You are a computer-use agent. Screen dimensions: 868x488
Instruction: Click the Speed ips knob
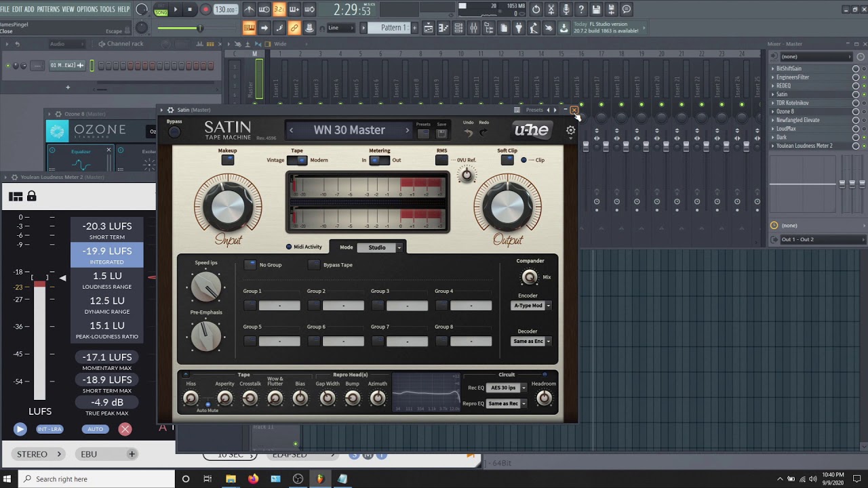click(x=206, y=287)
